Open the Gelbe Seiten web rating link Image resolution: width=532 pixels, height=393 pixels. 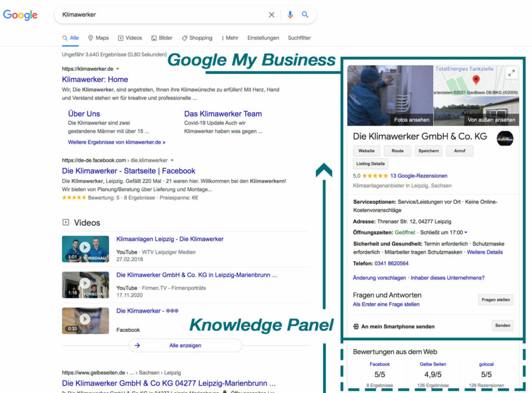pyautogui.click(x=433, y=364)
